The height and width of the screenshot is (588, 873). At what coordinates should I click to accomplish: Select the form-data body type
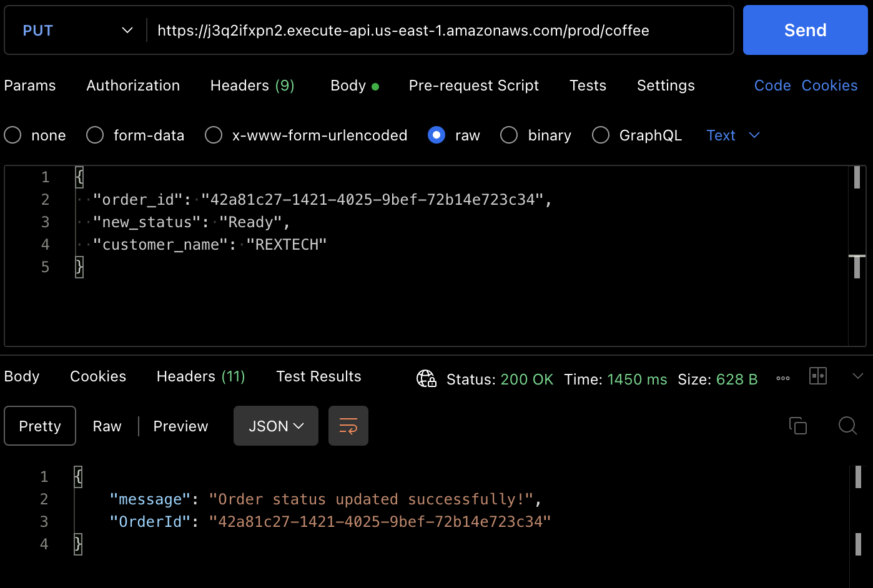point(136,135)
